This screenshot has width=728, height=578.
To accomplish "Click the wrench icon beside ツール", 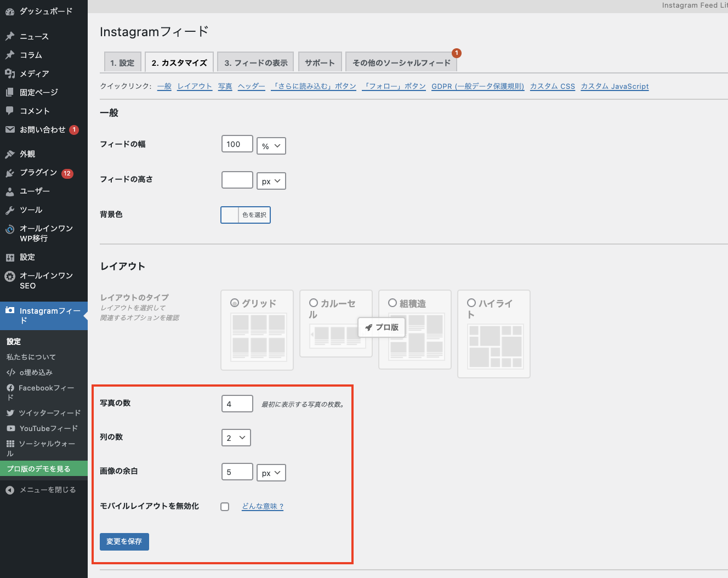I will click(x=10, y=210).
